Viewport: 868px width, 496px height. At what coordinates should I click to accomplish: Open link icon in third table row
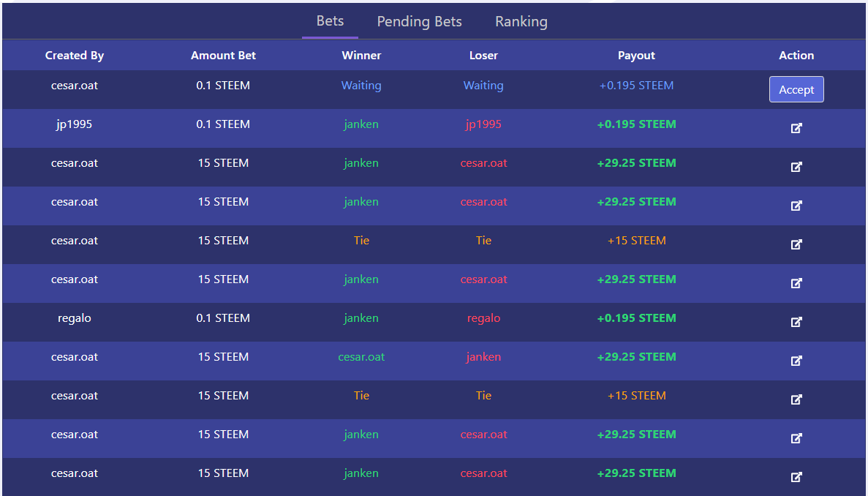point(796,168)
